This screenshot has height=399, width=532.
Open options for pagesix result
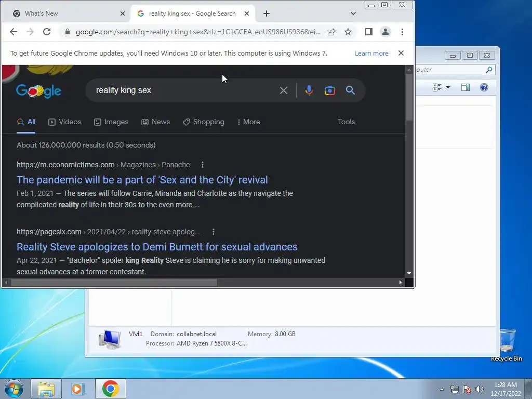click(x=214, y=232)
